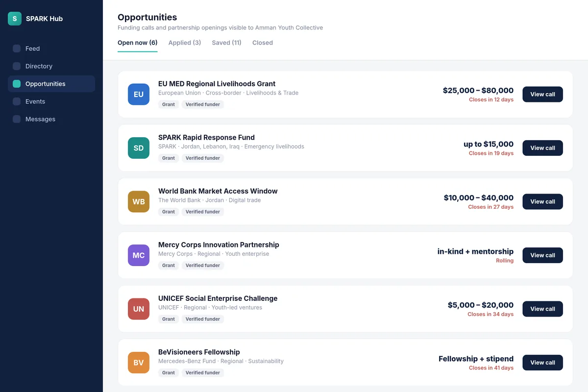Click the Rolling deadline label

coord(505,261)
